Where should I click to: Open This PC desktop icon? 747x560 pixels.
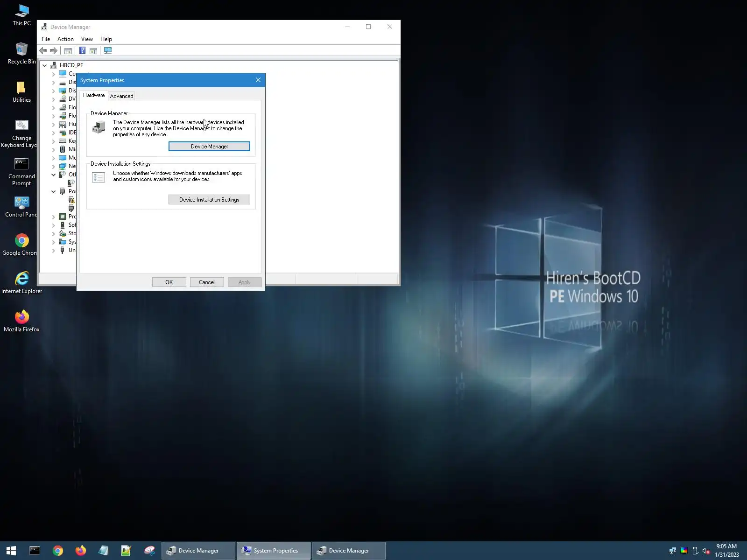21,15
